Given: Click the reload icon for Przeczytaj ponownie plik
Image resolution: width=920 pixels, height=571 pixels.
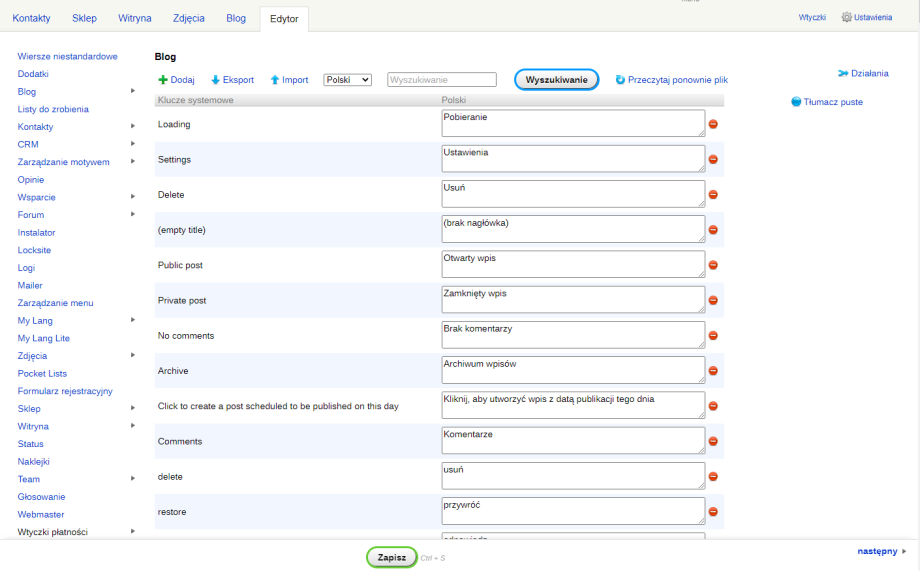Looking at the screenshot, I should pyautogui.click(x=620, y=80).
